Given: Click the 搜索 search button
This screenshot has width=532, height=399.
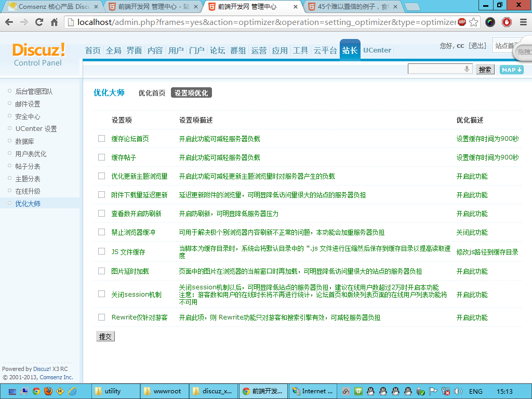Looking at the screenshot, I should pos(485,70).
